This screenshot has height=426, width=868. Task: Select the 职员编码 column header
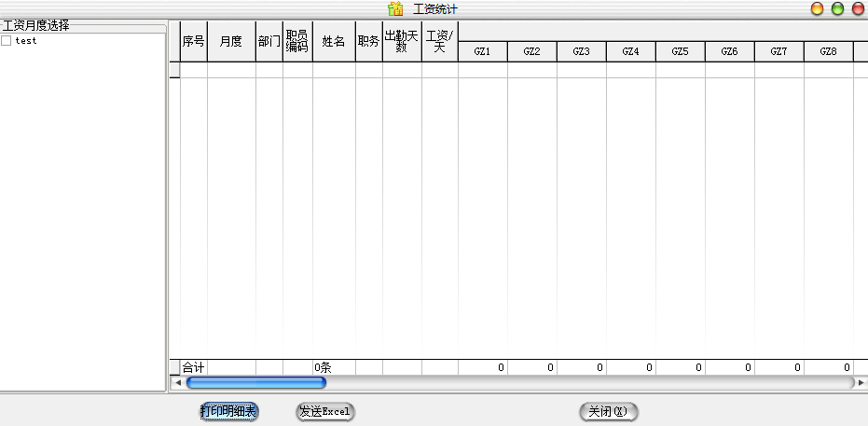pos(297,42)
